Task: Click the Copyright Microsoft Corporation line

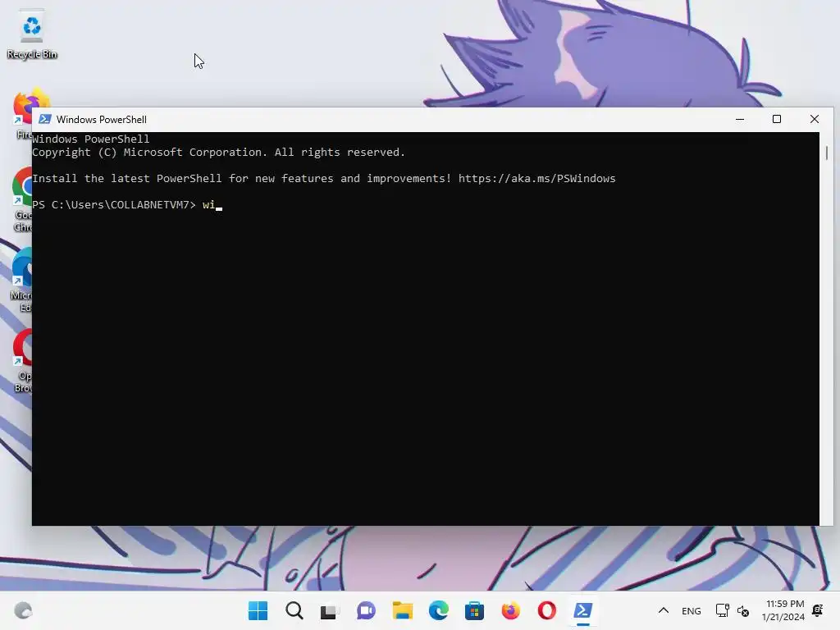Action: [x=218, y=152]
